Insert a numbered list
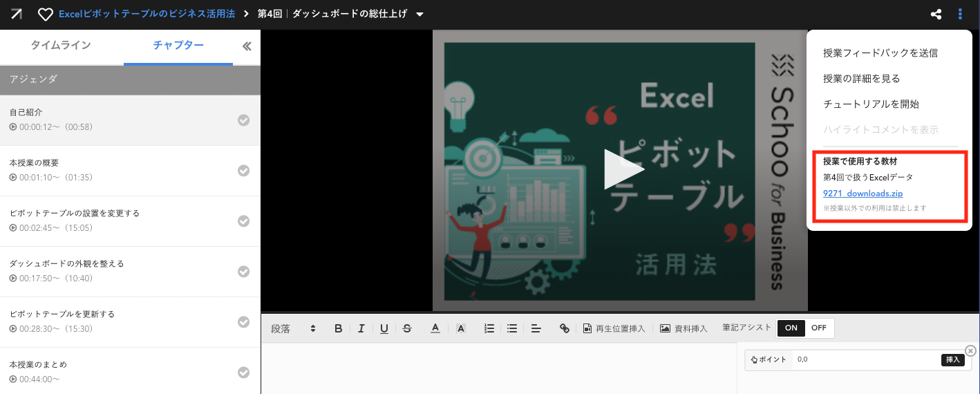 [x=489, y=328]
